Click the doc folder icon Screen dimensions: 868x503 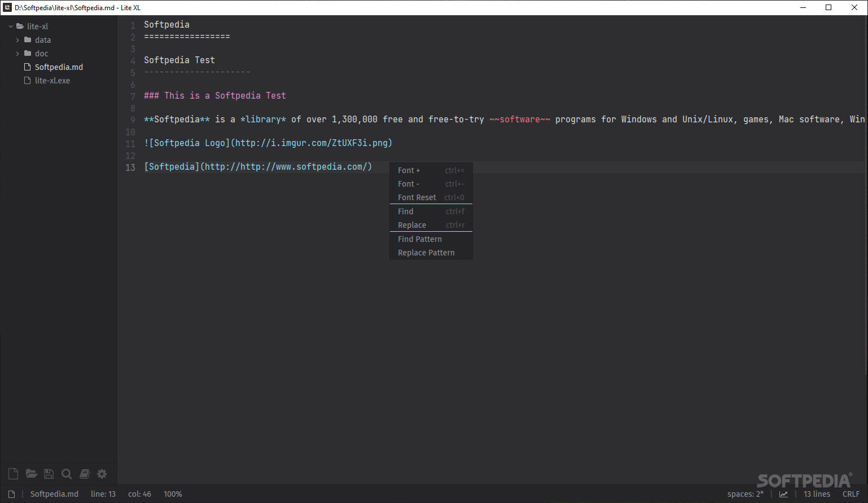(28, 53)
